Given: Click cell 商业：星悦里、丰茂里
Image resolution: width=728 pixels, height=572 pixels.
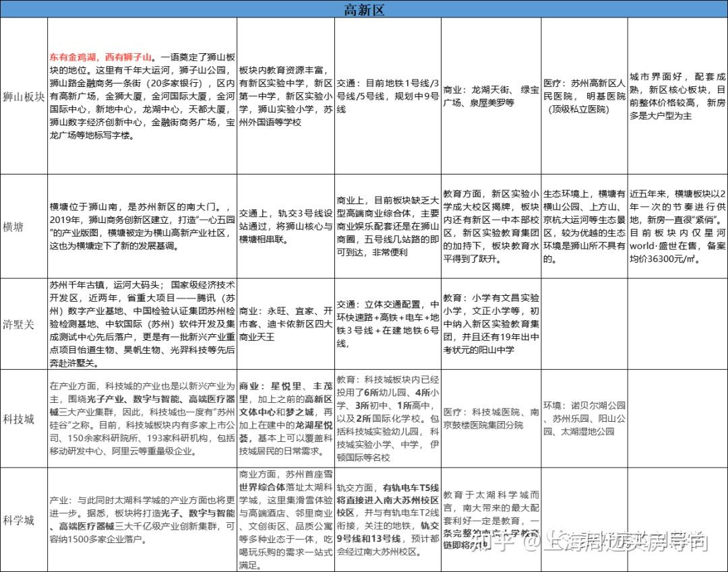Looking at the screenshot, I should (x=286, y=418).
